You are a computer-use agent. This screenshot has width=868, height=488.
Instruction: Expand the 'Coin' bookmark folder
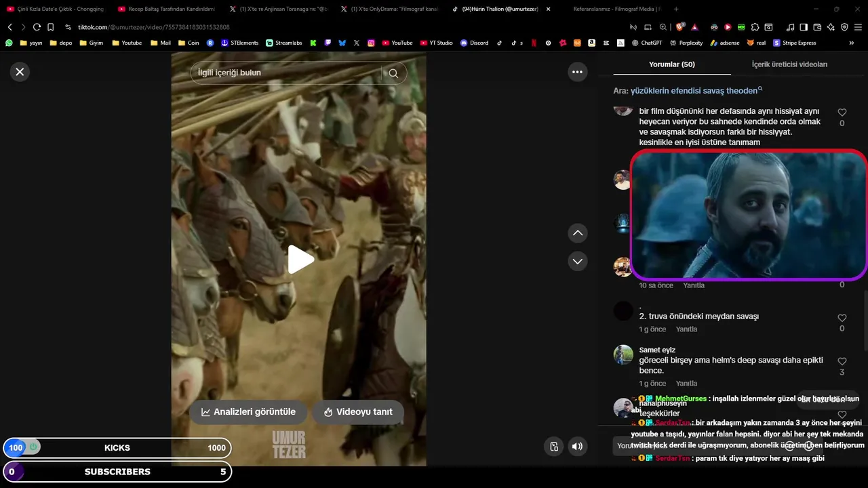(188, 43)
